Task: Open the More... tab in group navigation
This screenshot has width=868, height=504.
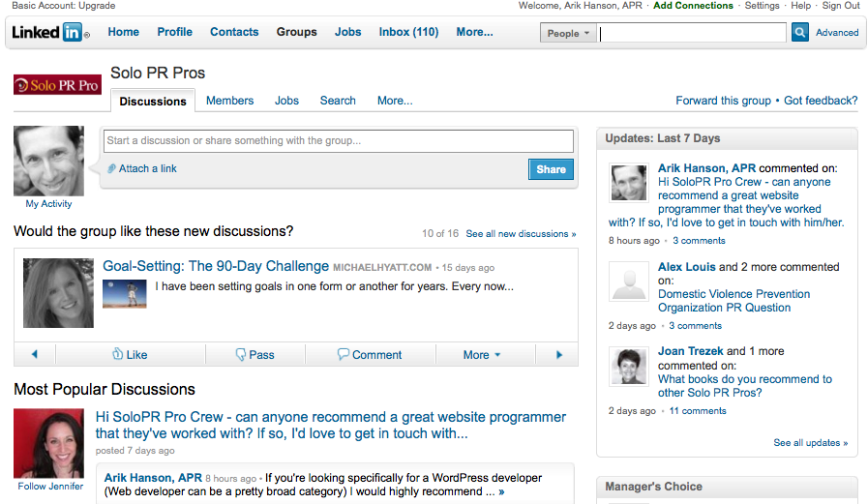Action: point(395,101)
